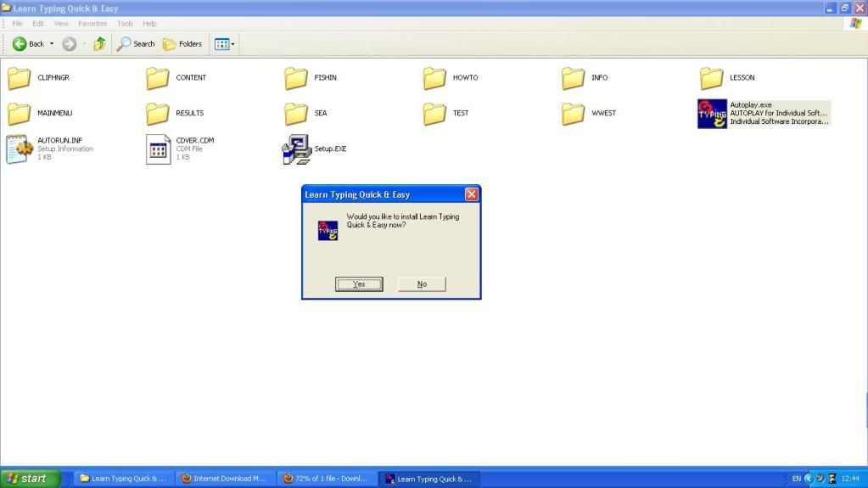Click the EN language indicator

[796, 479]
